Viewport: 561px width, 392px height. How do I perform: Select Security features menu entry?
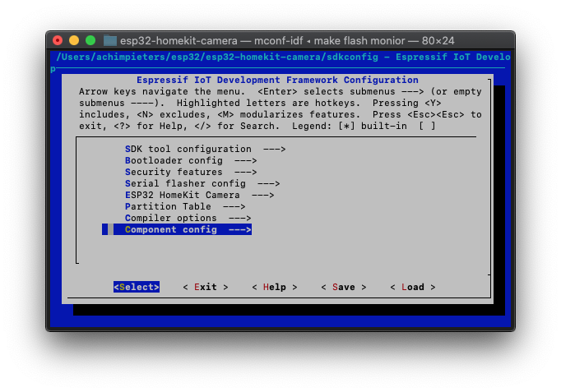[x=191, y=172]
